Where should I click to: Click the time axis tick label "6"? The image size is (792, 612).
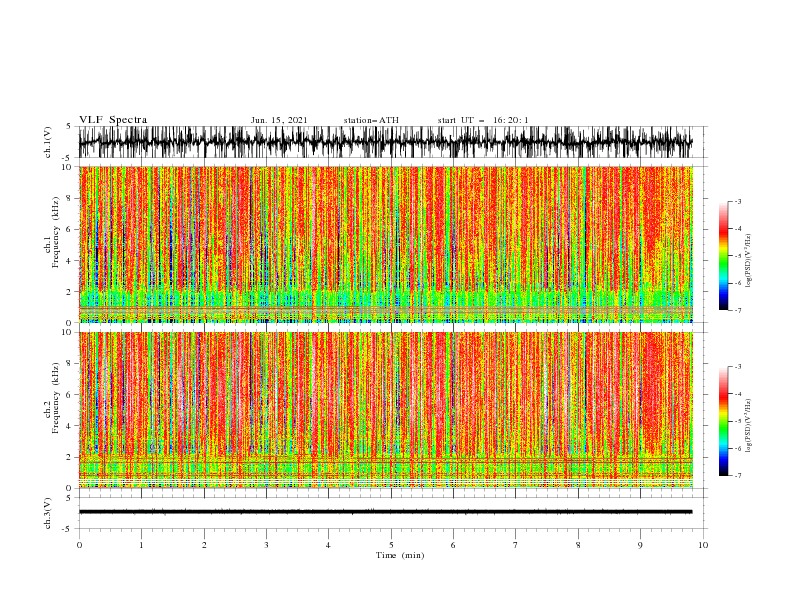coord(453,545)
